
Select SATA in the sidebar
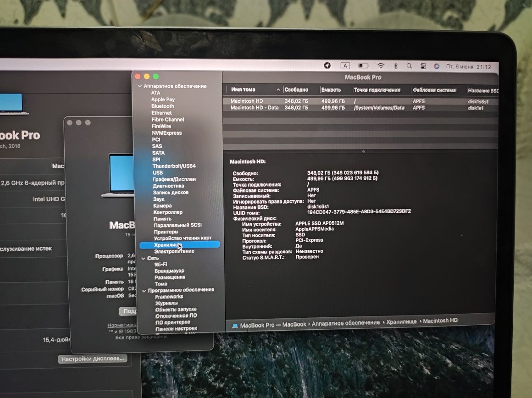(158, 153)
